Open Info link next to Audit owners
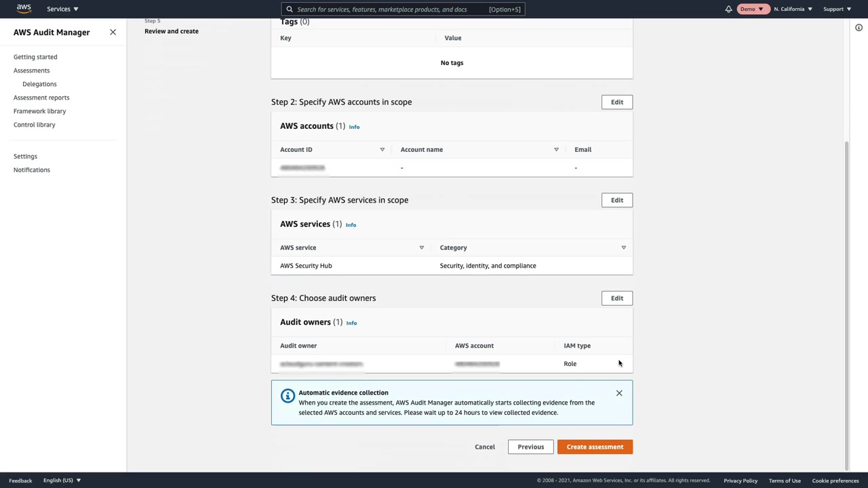Screen dimensions: 868x488 click(351, 323)
